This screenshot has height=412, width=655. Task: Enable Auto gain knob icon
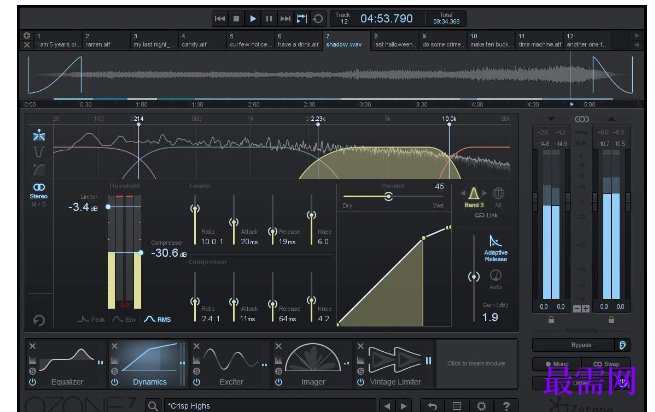(495, 278)
